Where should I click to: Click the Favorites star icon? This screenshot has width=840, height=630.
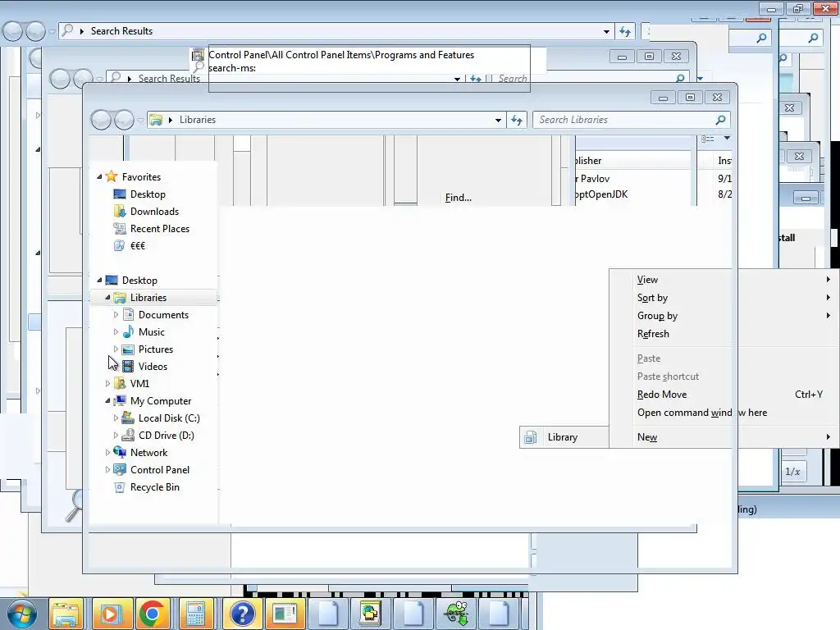coord(112,176)
